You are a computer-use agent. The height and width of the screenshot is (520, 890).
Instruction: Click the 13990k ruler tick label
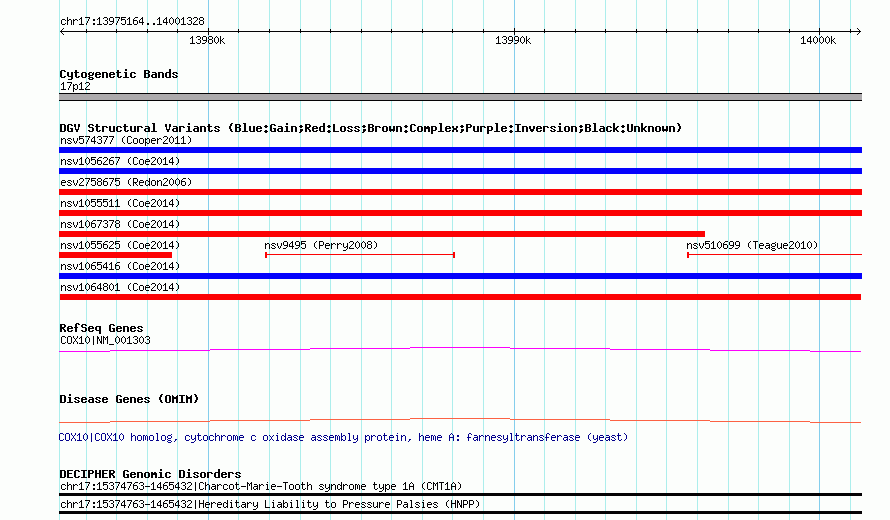(513, 40)
